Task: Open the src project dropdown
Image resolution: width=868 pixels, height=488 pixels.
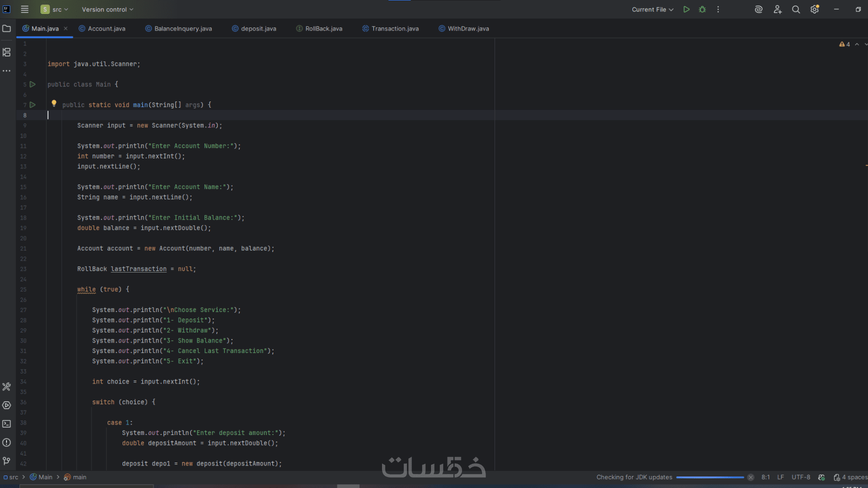Action: (x=54, y=9)
